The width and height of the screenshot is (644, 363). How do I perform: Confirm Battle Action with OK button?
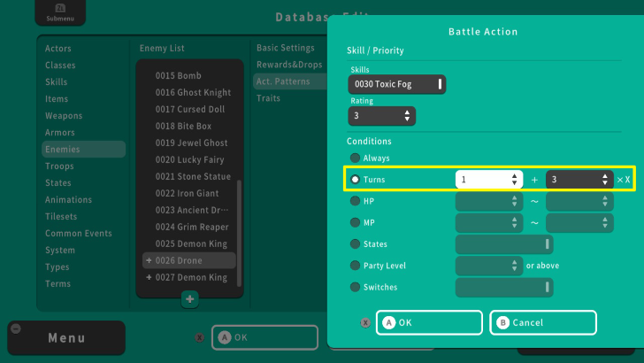click(x=429, y=322)
